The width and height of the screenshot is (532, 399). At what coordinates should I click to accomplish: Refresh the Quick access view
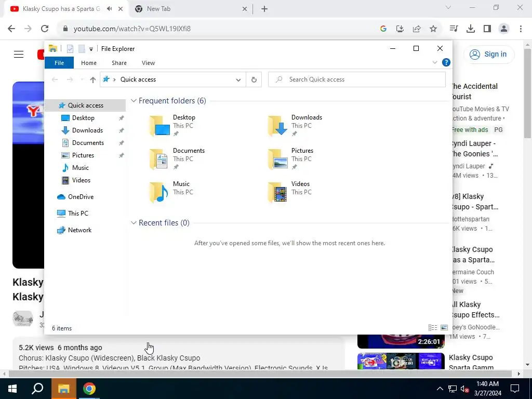(254, 79)
